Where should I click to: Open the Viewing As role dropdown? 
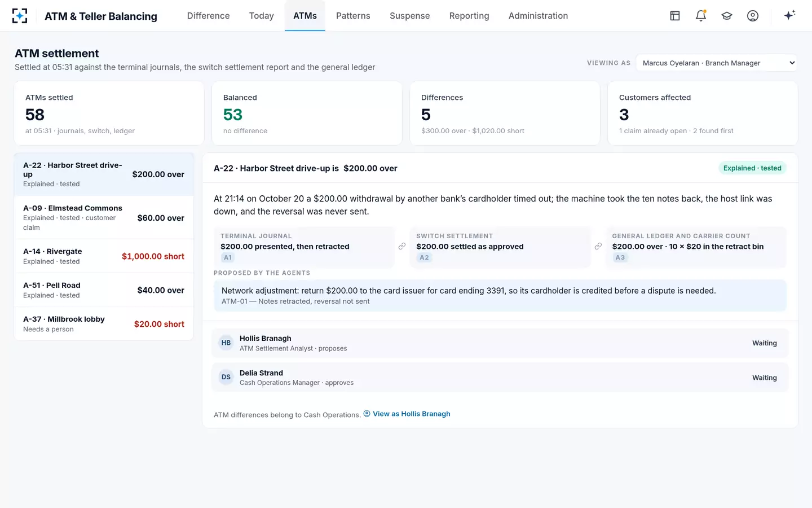click(x=717, y=63)
